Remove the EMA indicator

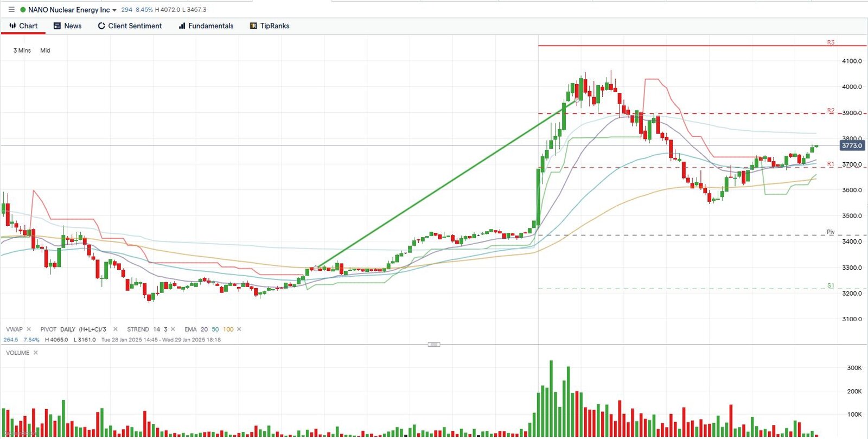pos(239,329)
